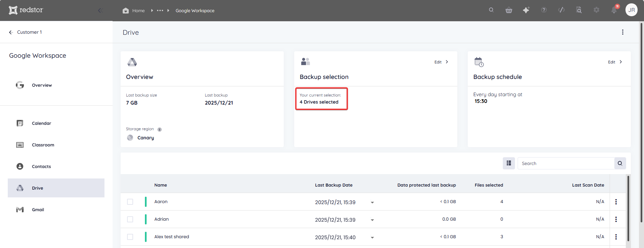Open the Google Workspace Overview menu item
The image size is (644, 248).
[56, 85]
